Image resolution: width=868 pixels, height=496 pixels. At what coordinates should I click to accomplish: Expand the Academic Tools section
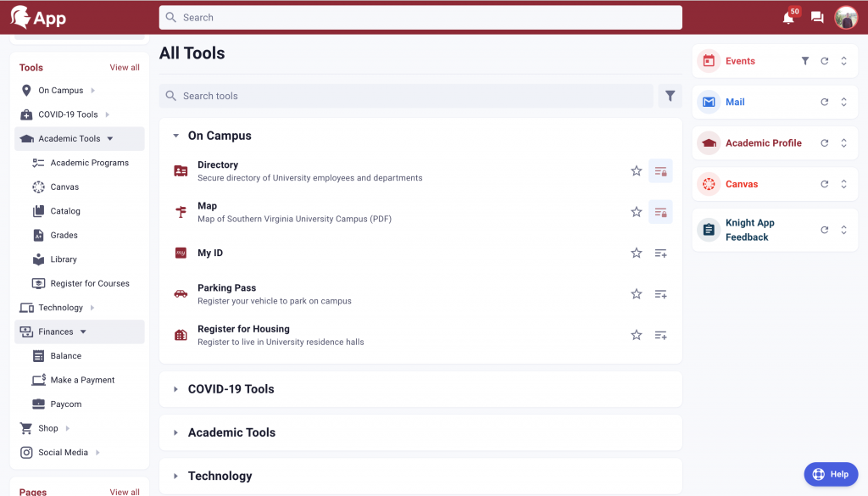[175, 432]
